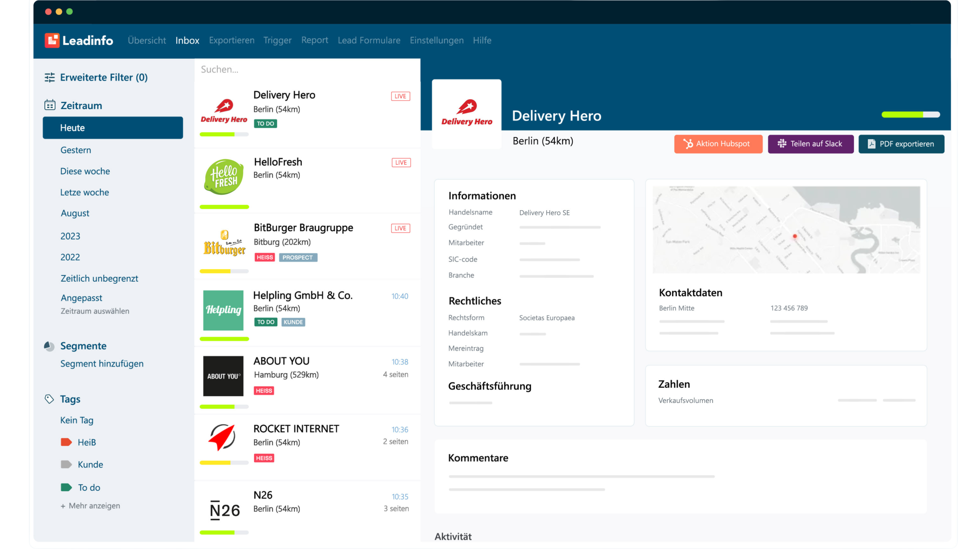Viewport: 980px width, 551px height.
Task: Open Zeitraum auswählen custom range
Action: click(x=95, y=311)
